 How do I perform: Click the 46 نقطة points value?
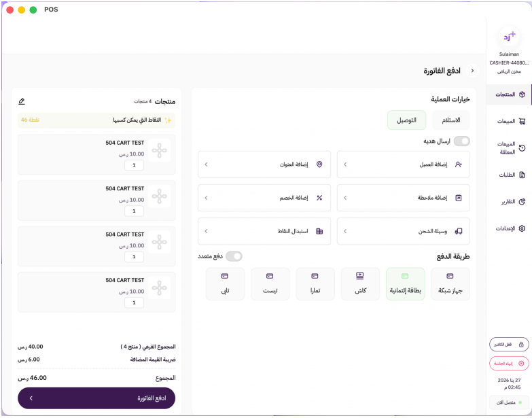(x=30, y=120)
